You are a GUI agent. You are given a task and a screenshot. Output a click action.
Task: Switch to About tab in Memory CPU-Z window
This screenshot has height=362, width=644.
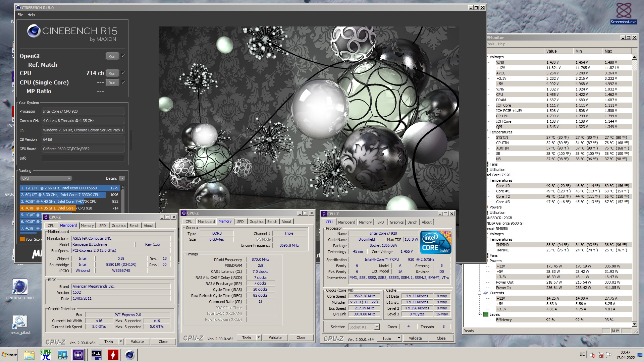pos(286,222)
